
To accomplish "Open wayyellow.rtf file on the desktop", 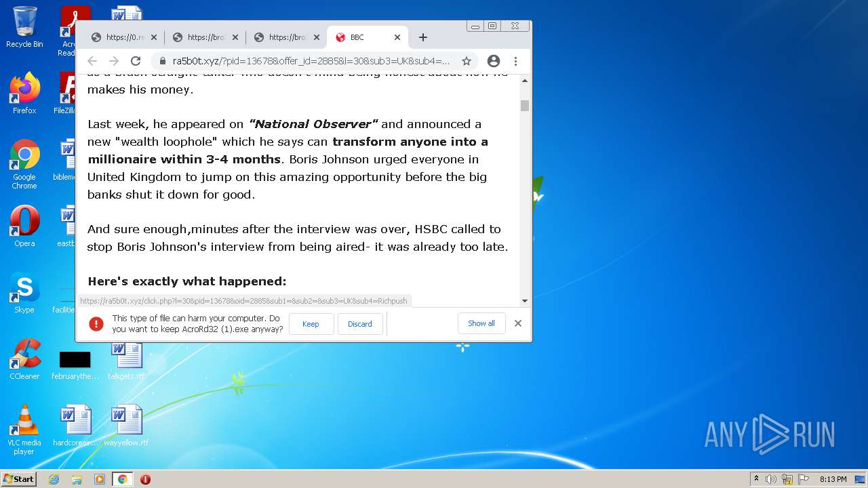I will point(126,426).
